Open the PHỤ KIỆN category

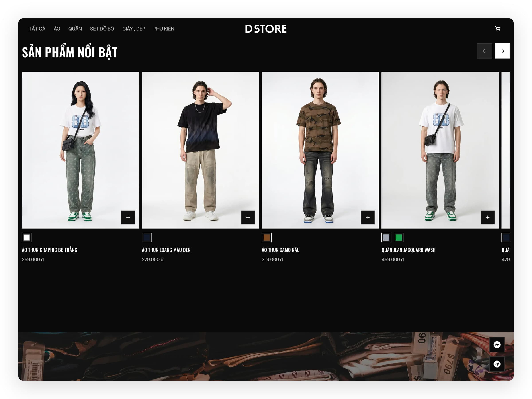(164, 29)
